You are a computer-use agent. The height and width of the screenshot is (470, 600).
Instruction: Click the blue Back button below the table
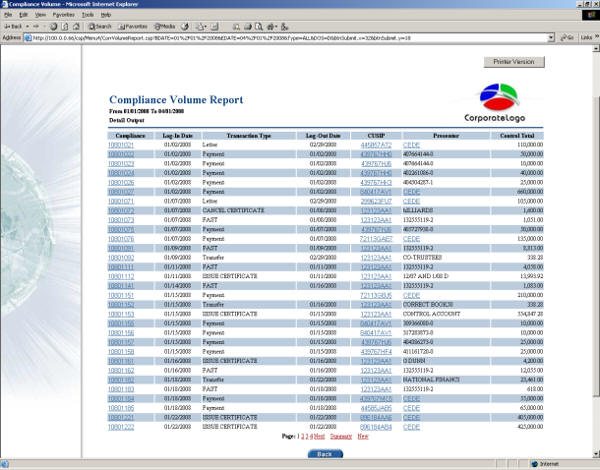click(x=325, y=454)
